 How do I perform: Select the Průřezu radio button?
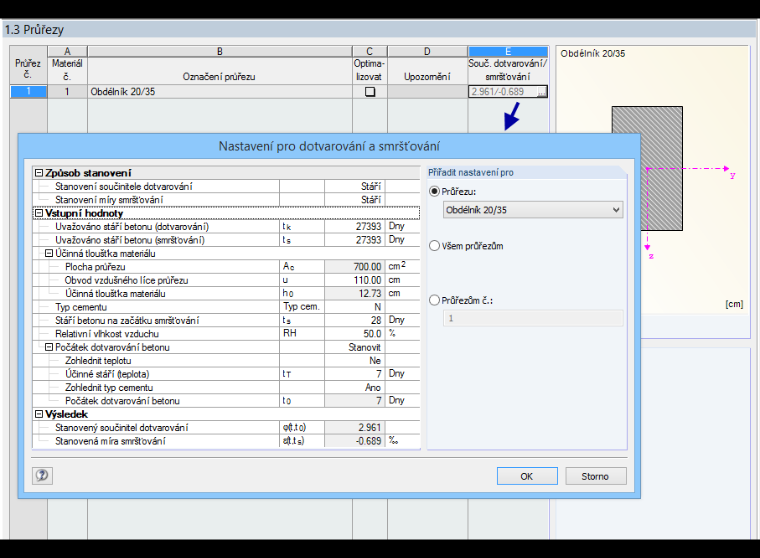click(x=434, y=191)
